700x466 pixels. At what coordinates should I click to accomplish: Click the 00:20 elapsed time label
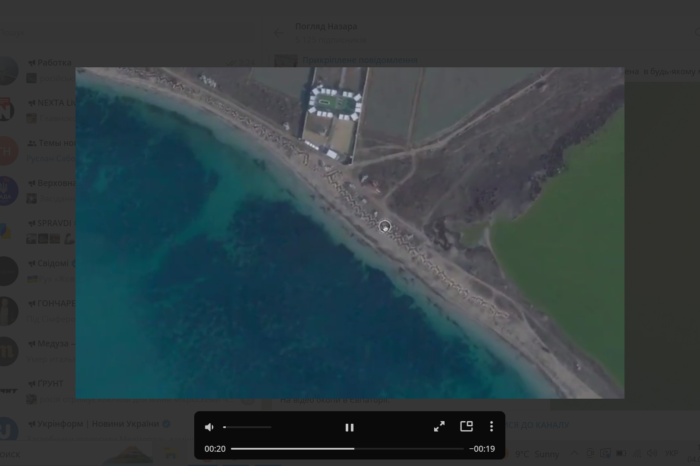coord(215,449)
